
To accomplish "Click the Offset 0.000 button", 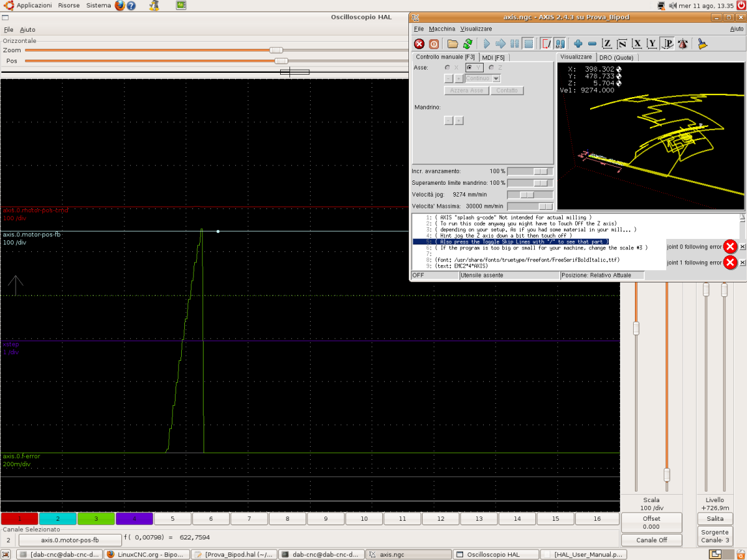I will click(651, 523).
